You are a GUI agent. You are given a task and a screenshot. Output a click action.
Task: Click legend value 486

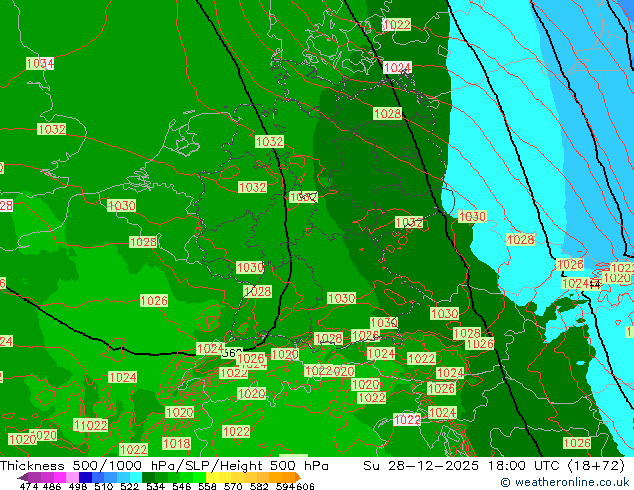pos(52,486)
